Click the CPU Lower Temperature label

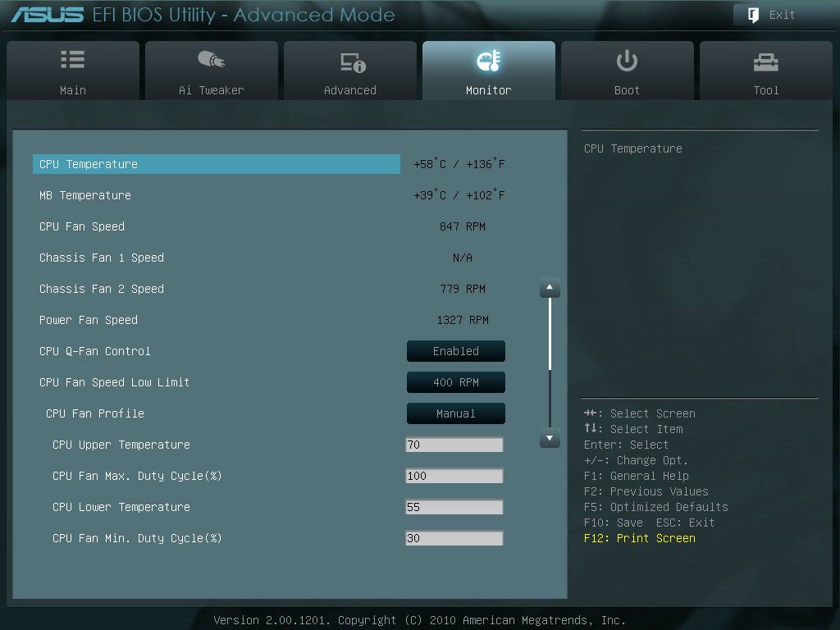coord(121,507)
